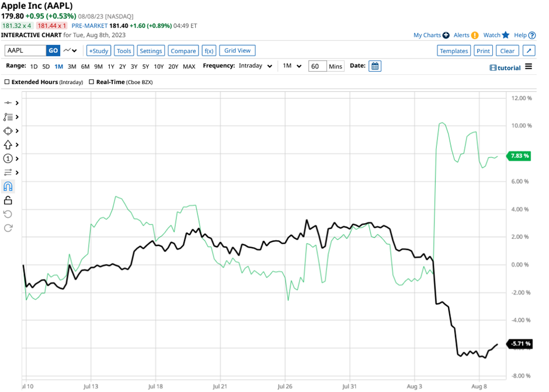The height and width of the screenshot is (392, 549).
Task: Open the chart type line dropdown
Action: pos(71,51)
